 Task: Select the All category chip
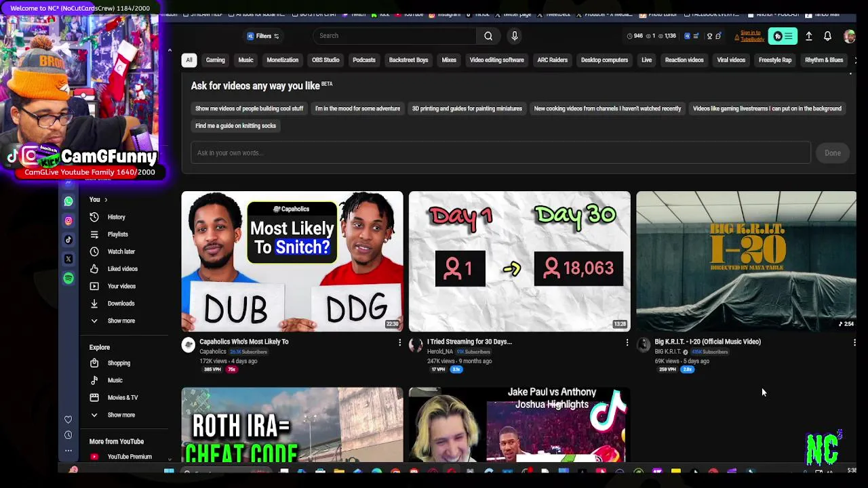coord(189,60)
